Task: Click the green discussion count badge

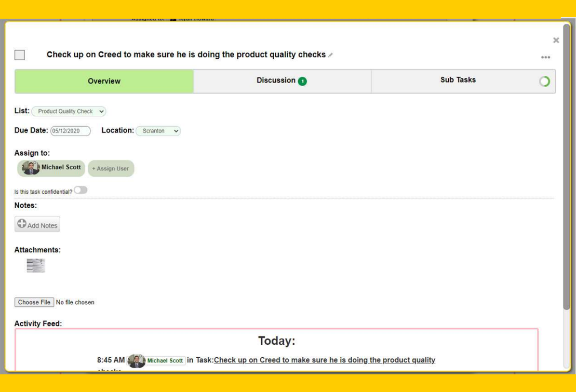Action: point(302,81)
